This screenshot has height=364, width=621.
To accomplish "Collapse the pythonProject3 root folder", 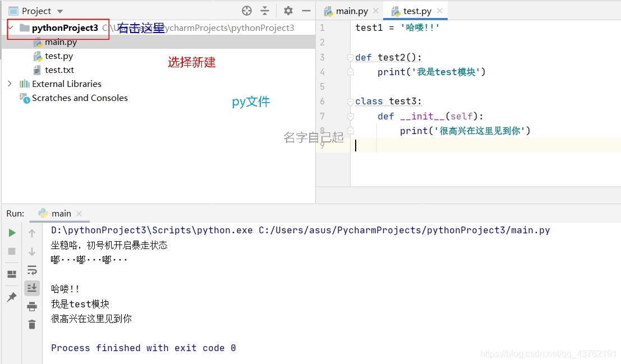I will click(11, 27).
